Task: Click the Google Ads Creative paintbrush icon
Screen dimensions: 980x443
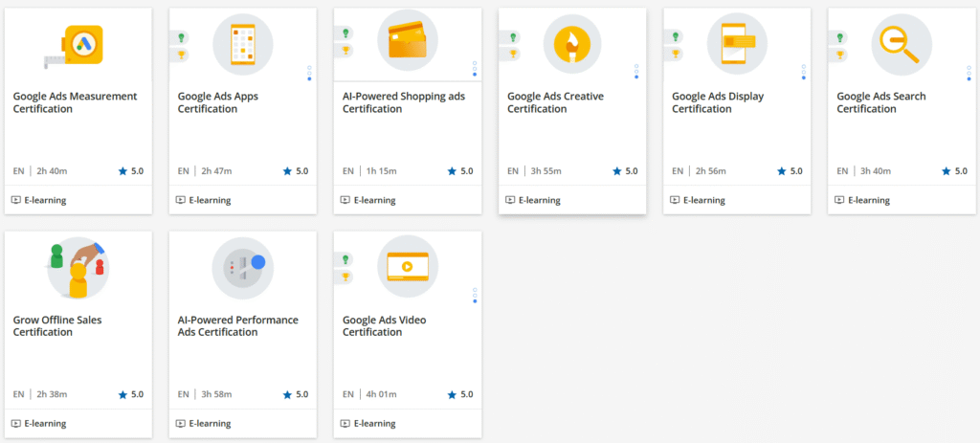Action: coord(572,44)
